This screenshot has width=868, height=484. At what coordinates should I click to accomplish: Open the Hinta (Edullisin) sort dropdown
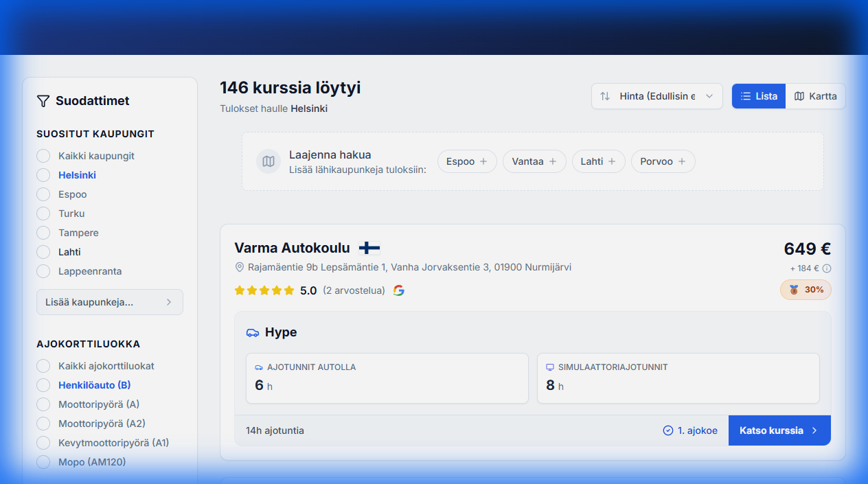[656, 96]
